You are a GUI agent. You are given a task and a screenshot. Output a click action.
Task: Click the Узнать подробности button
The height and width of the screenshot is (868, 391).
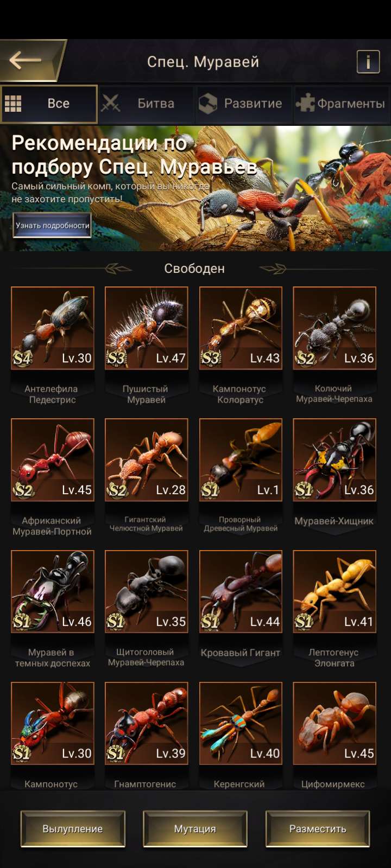(x=52, y=225)
